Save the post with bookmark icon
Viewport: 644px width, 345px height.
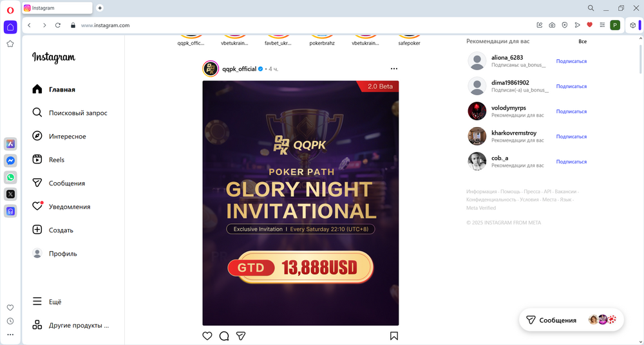tap(394, 336)
